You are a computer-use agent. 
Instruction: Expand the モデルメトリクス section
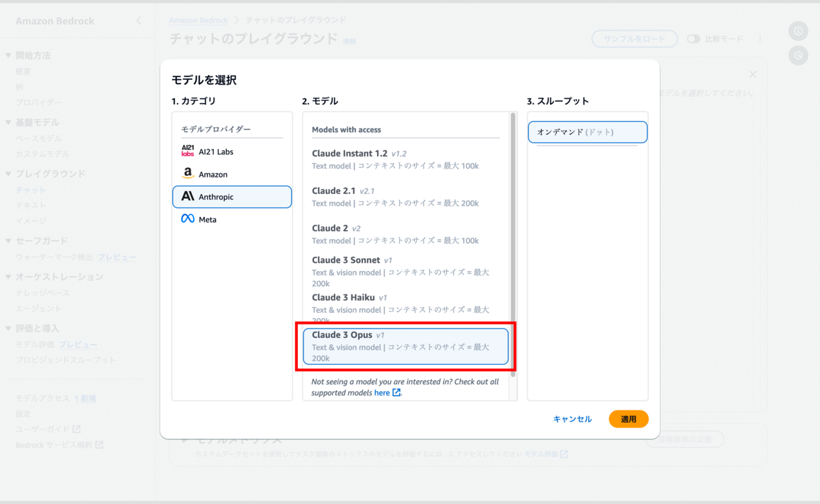coord(186,440)
